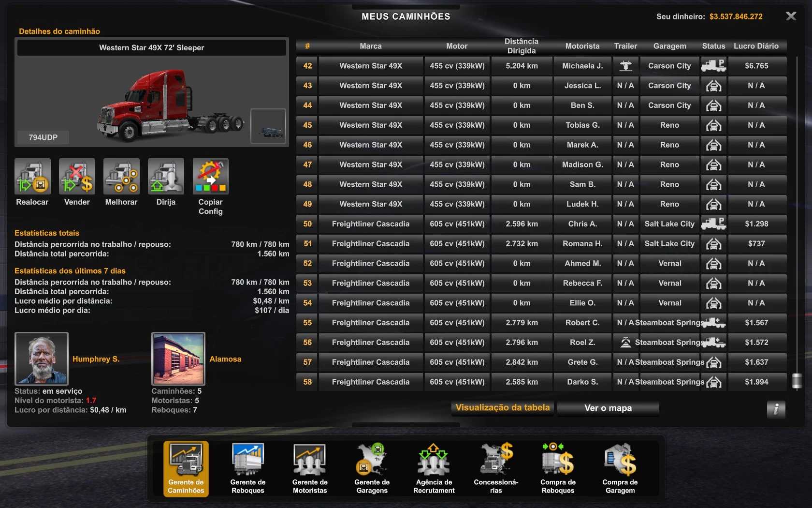The height and width of the screenshot is (508, 812).
Task: Click the Copiar Config icon
Action: click(x=210, y=177)
